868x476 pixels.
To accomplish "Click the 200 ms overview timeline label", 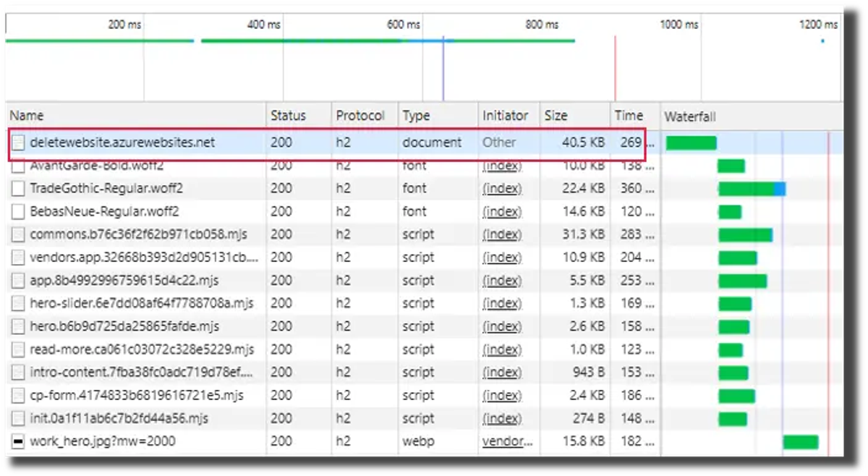I will 124,25.
